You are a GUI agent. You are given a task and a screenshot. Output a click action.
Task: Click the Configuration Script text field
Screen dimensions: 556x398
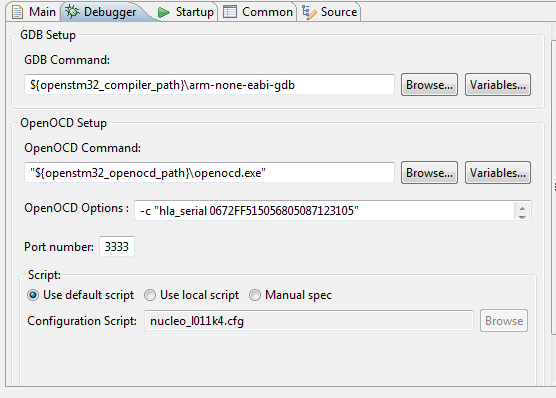pos(308,321)
